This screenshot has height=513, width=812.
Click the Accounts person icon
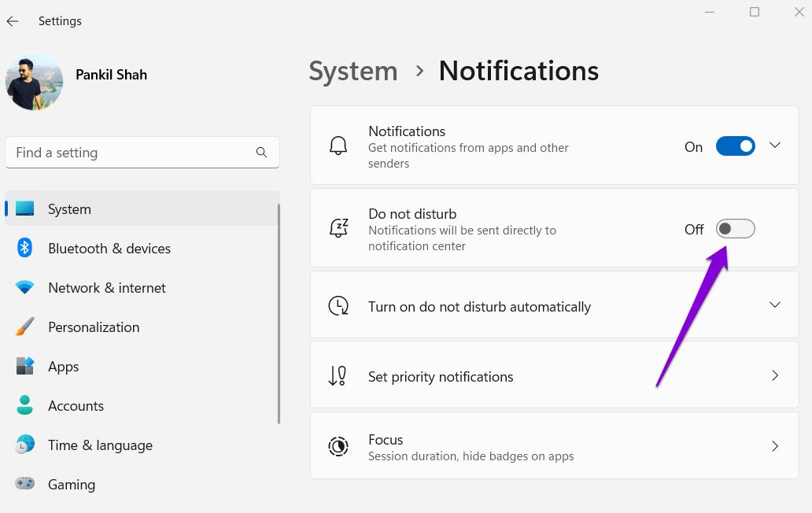(24, 404)
